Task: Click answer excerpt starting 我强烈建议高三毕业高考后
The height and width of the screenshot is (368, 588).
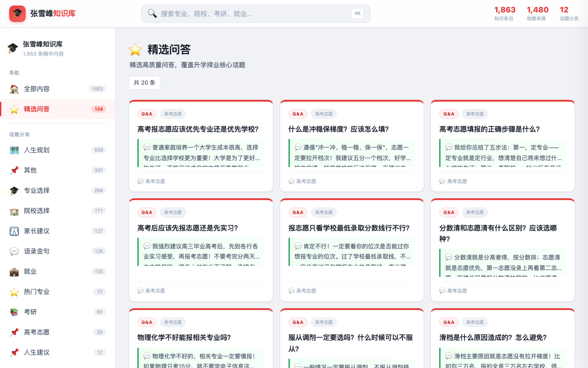Action: [201, 252]
